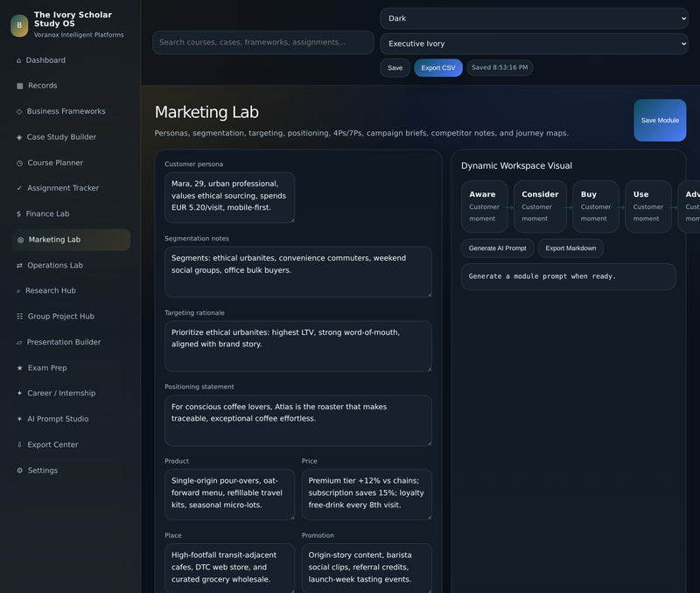The image size is (700, 593).
Task: Click the AI Prompt Studio icon
Action: [19, 420]
